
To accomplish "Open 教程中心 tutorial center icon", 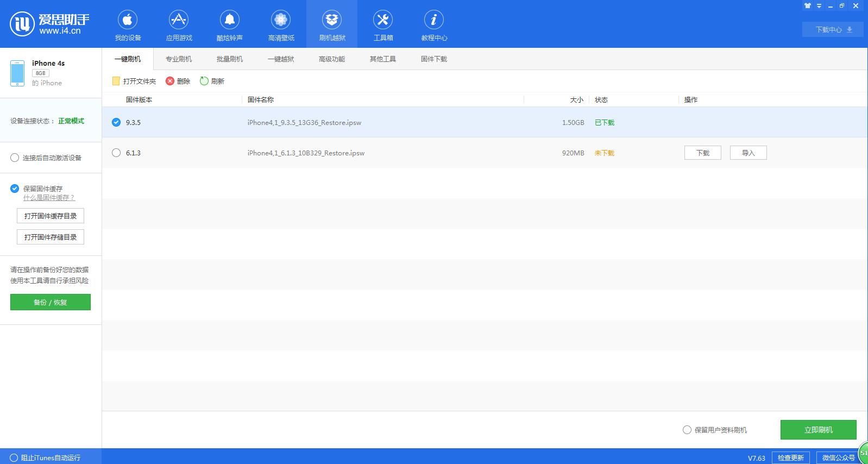I will [433, 21].
